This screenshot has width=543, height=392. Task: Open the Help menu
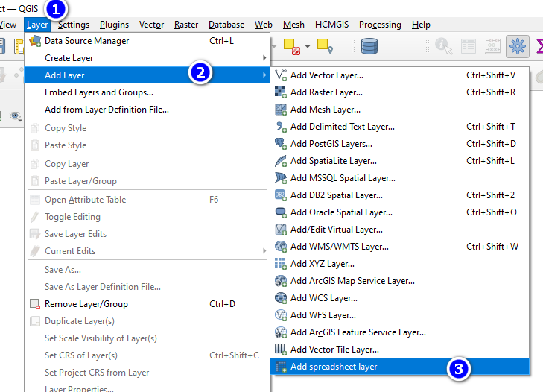(x=421, y=25)
